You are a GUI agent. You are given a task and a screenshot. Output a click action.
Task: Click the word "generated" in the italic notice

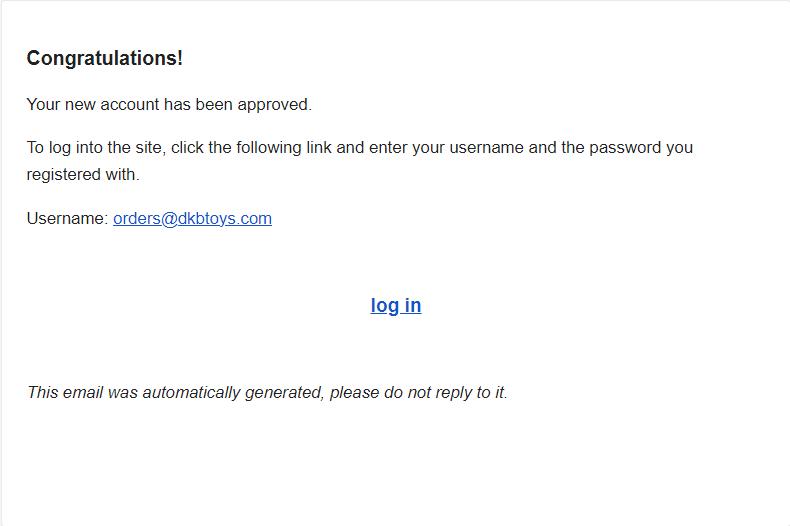tap(284, 392)
